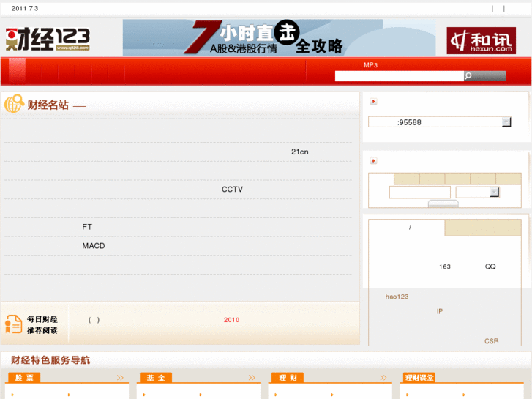Image resolution: width=532 pixels, height=399 pixels.
Task: Select the 理财课堂 section tab
Action: point(419,378)
